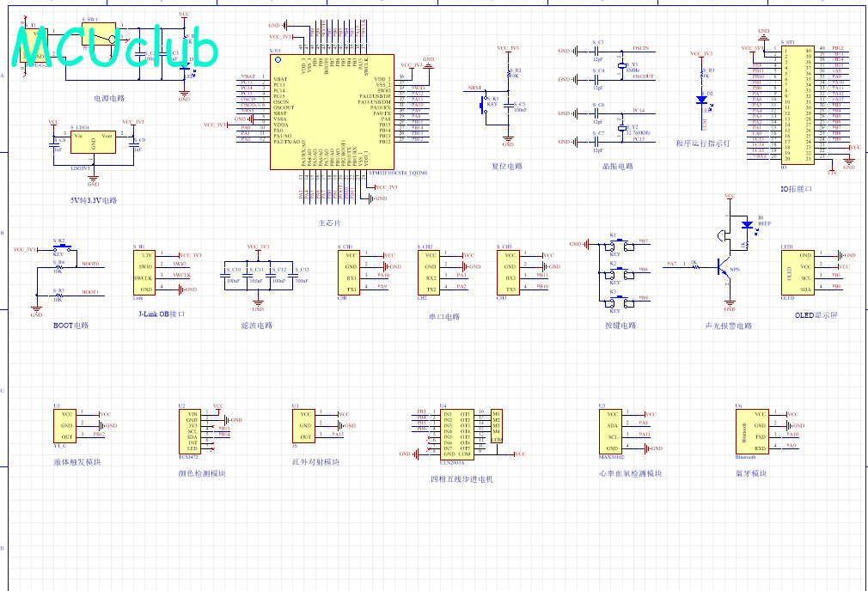Select the U1 YT_C liquid sensor block
The height and width of the screenshot is (591, 868).
point(64,425)
